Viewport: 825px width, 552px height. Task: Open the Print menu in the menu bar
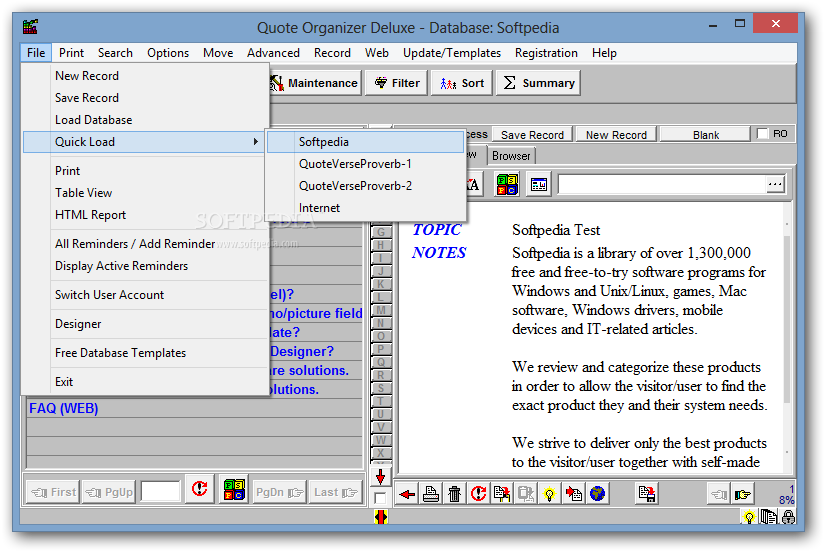71,53
